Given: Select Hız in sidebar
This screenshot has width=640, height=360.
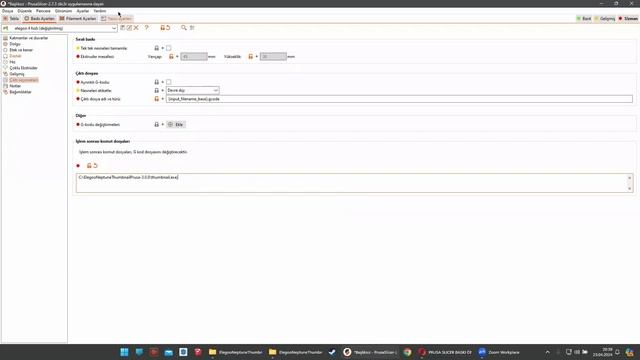Looking at the screenshot, I should (12, 62).
